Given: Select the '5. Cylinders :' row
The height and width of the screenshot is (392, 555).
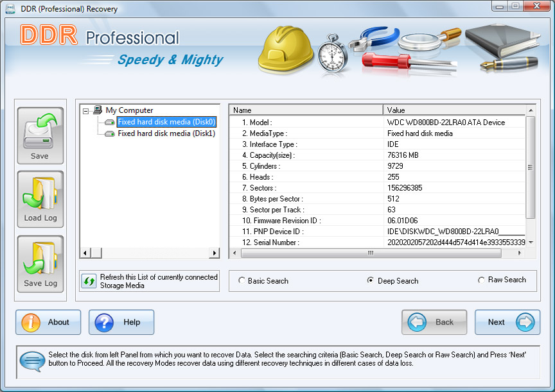Looking at the screenshot, I should click(x=377, y=166).
